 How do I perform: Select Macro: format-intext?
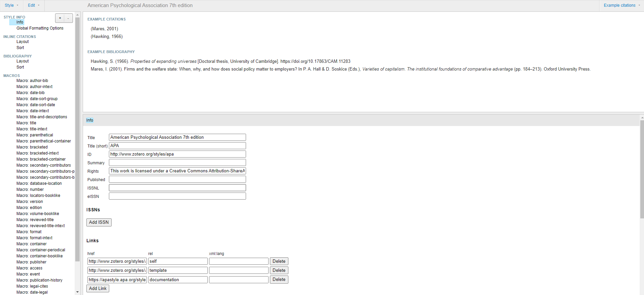34,238
